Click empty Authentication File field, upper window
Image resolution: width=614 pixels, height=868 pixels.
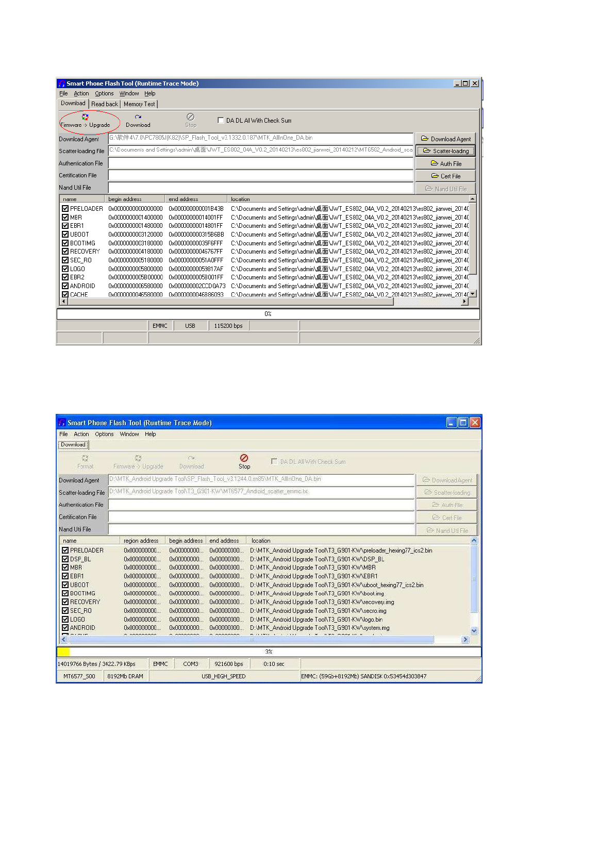click(261, 163)
